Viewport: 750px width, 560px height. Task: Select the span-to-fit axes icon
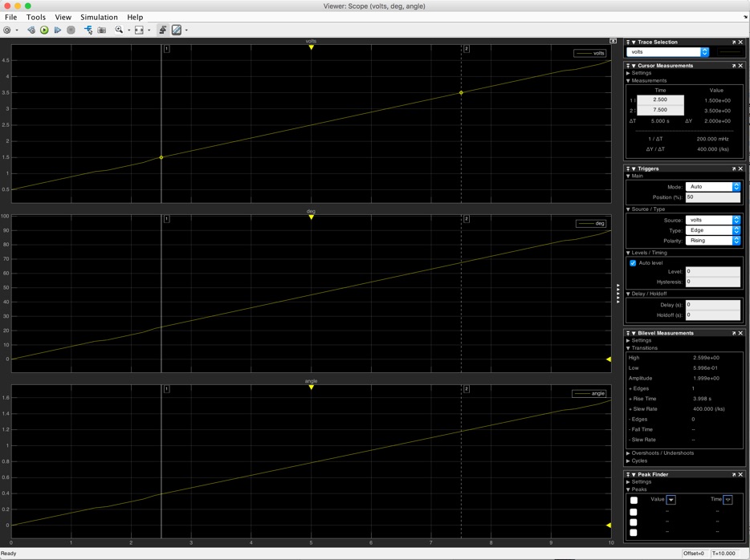tap(139, 30)
